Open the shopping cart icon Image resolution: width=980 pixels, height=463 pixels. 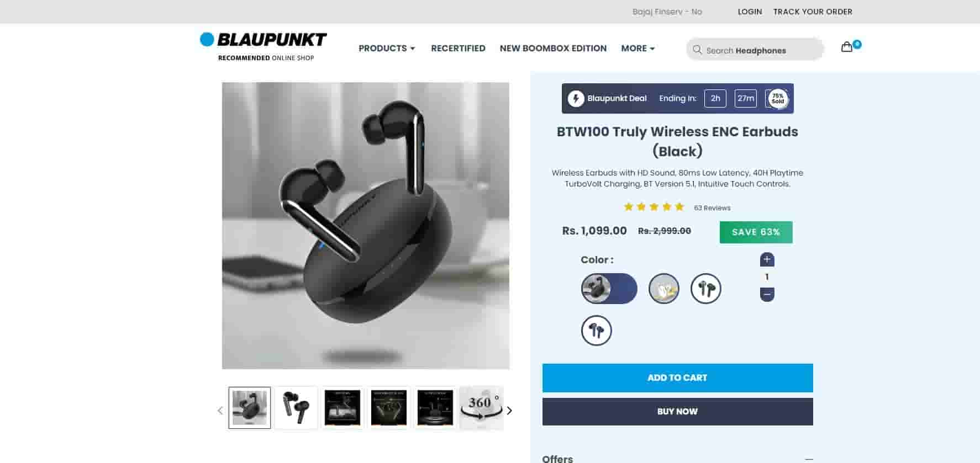click(x=847, y=47)
